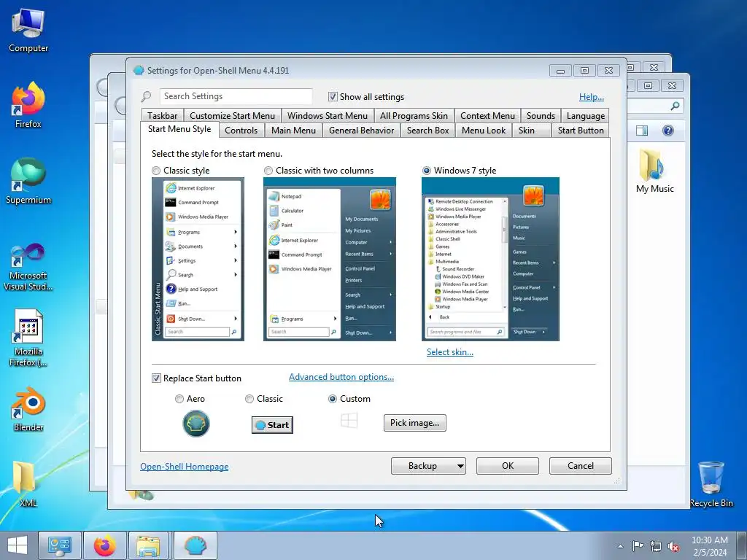The height and width of the screenshot is (560, 747).
Task: Click the two-column style preview thumbnail
Action: point(329,259)
